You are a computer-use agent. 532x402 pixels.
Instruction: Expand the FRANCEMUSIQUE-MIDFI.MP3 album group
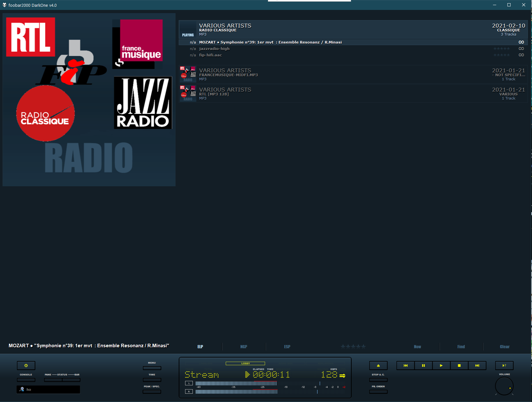click(353, 74)
